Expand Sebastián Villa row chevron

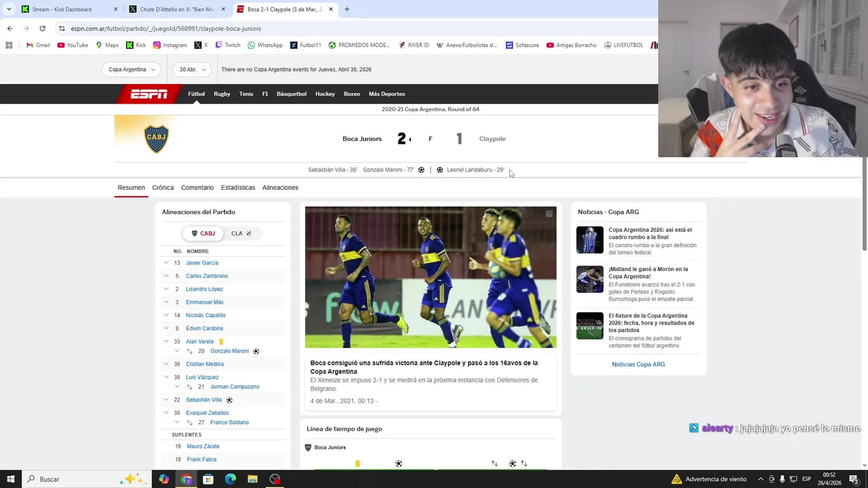click(x=166, y=400)
